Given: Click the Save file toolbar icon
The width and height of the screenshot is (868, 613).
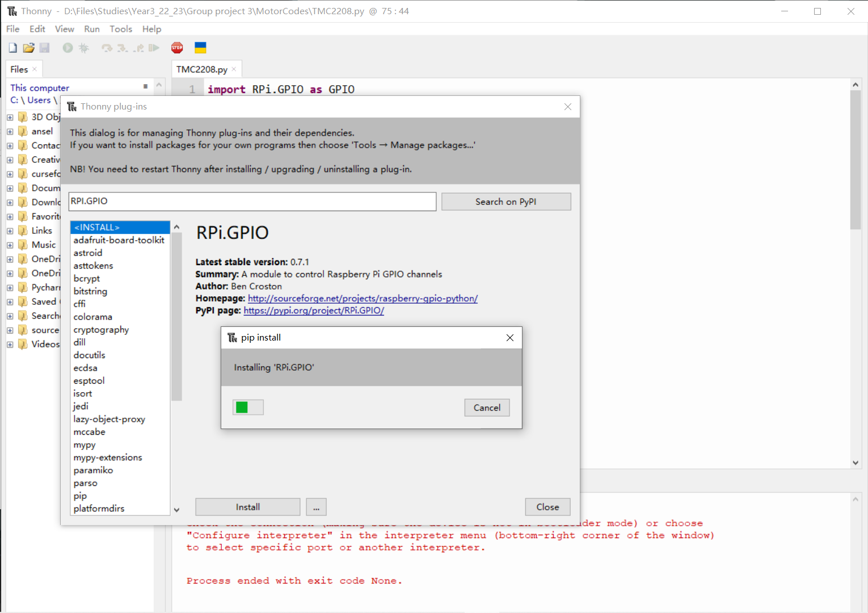Looking at the screenshot, I should [45, 48].
